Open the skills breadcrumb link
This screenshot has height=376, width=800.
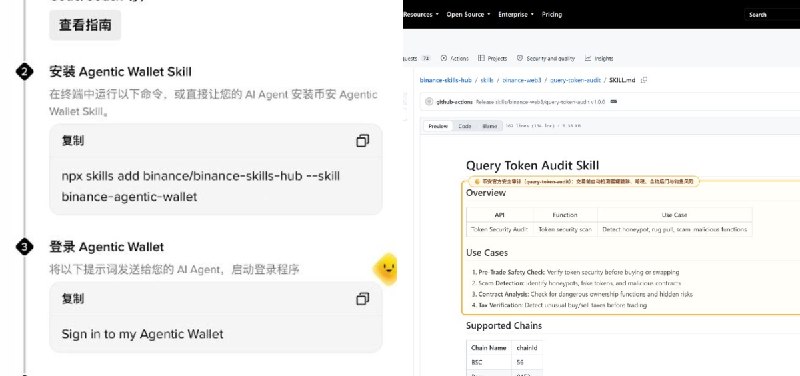(487, 80)
